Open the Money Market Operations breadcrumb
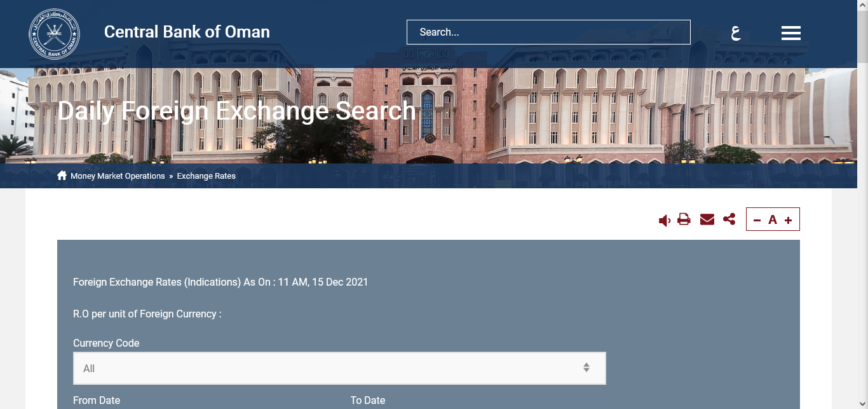 pyautogui.click(x=118, y=176)
